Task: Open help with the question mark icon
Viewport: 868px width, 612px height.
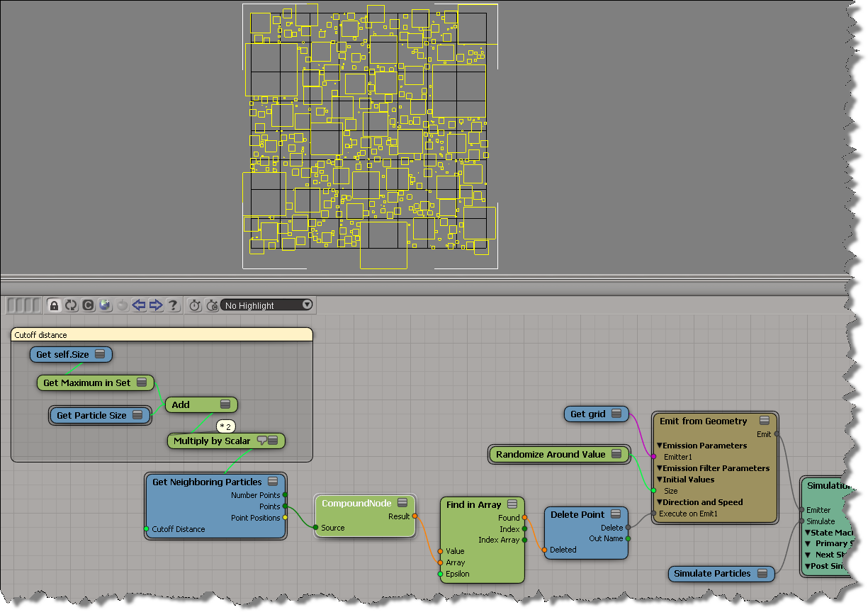Action: pos(172,305)
